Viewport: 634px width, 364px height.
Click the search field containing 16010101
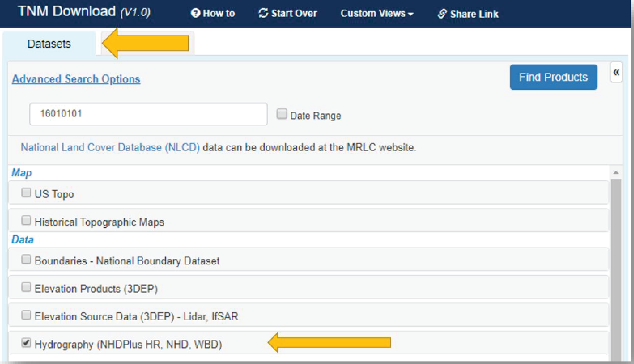coord(148,114)
